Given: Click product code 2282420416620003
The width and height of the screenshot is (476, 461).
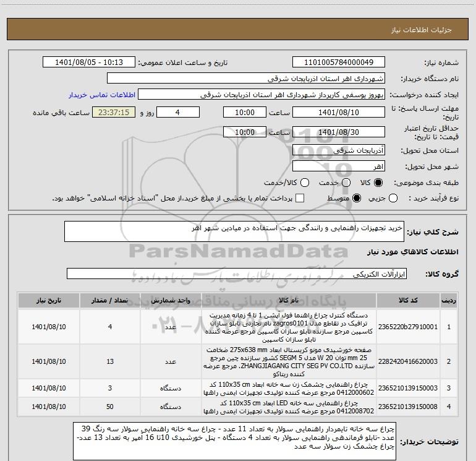Looking at the screenshot, I should (408, 361).
